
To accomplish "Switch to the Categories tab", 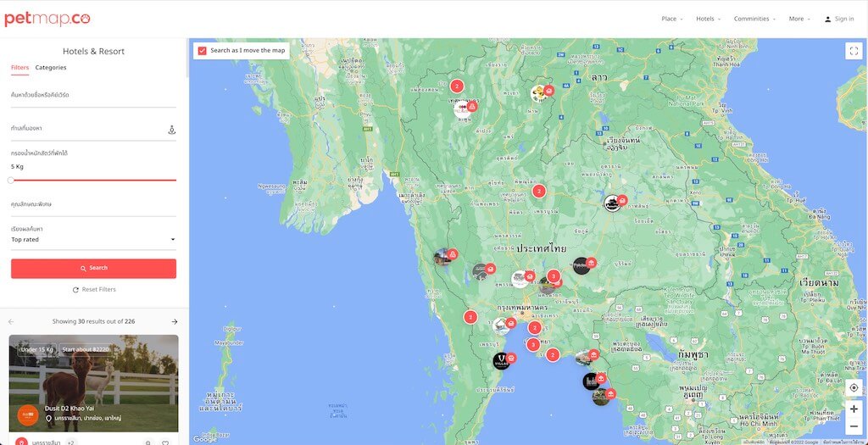I will coord(51,68).
